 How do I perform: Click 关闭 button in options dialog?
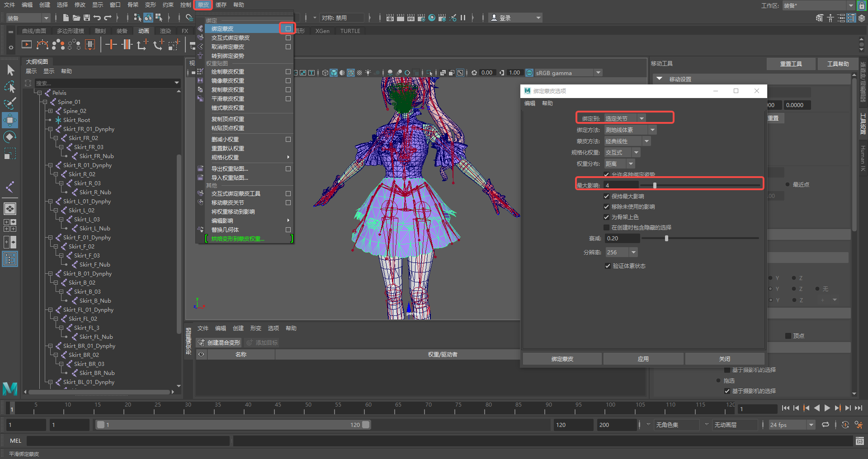pos(724,359)
